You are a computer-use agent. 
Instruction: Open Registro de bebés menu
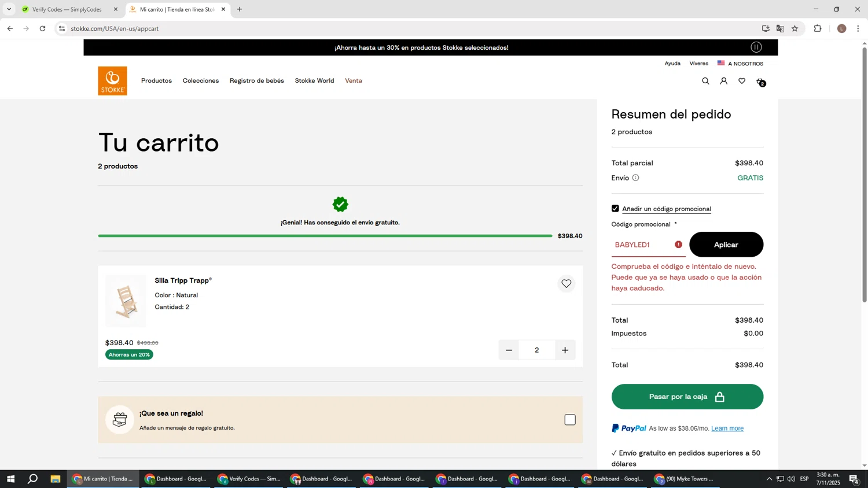click(x=257, y=81)
